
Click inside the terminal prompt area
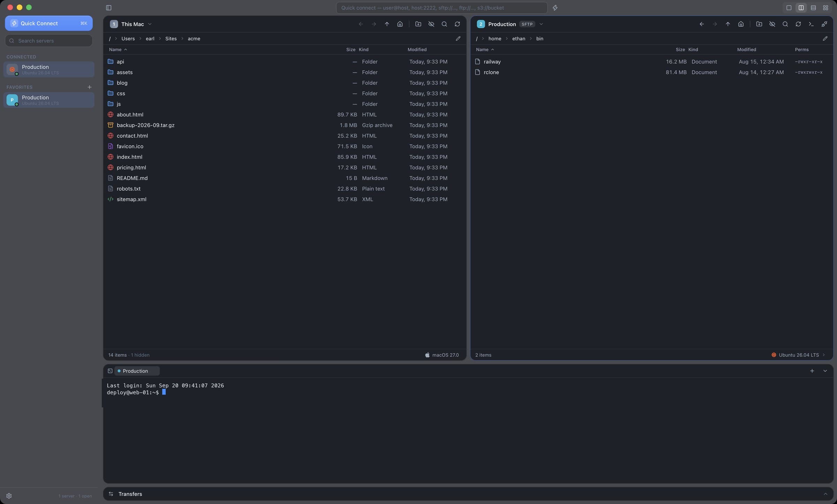pos(468,430)
